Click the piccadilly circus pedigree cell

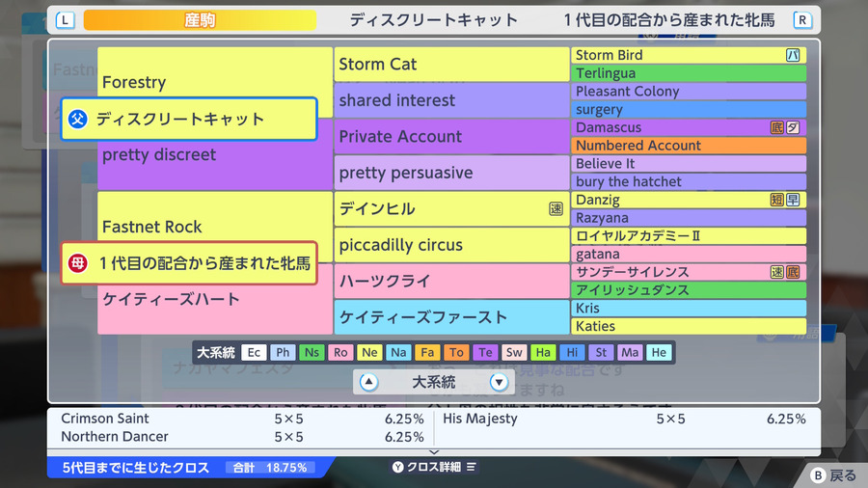pos(451,245)
